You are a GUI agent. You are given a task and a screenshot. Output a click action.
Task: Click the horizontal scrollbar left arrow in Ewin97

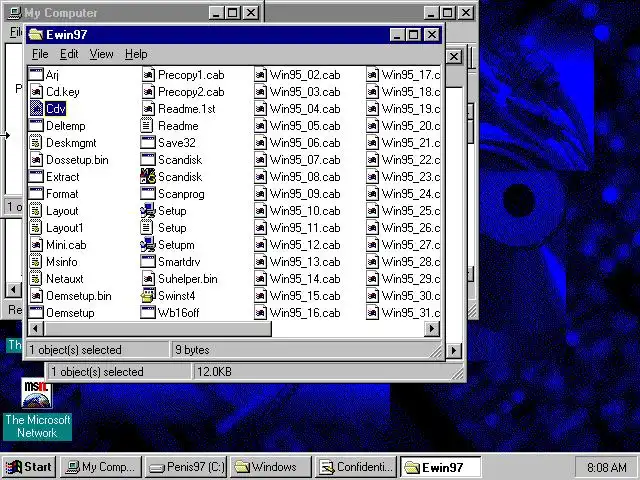(x=36, y=329)
